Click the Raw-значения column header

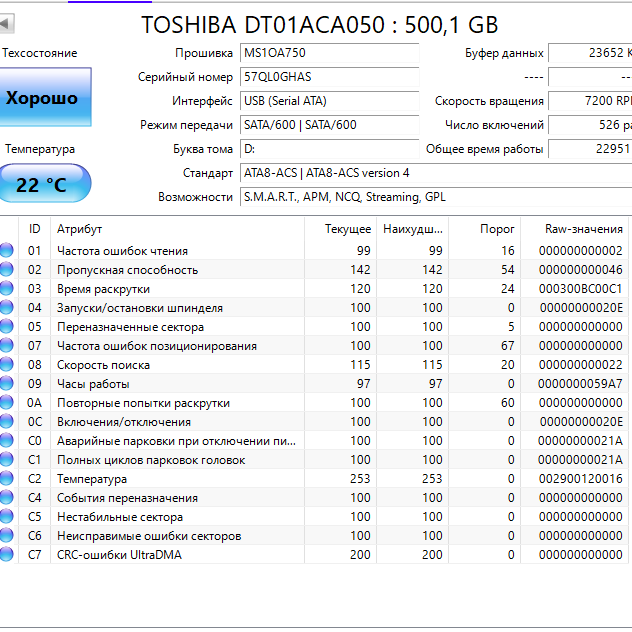tap(572, 229)
